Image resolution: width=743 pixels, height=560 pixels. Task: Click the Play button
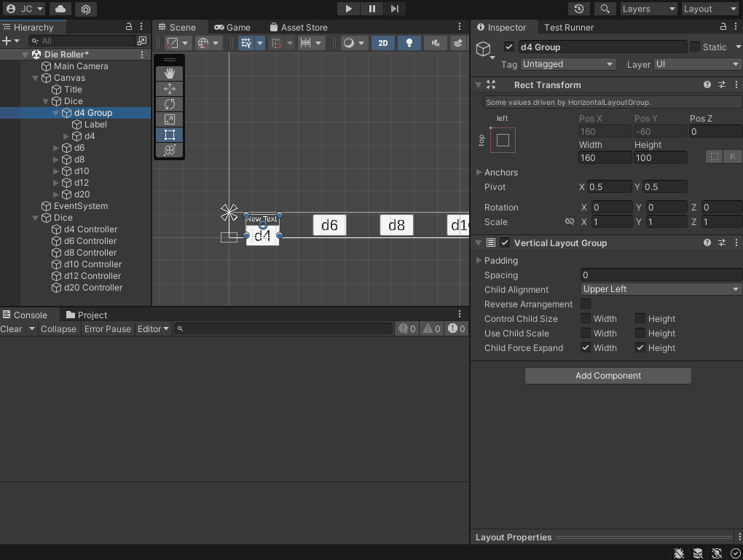349,9
